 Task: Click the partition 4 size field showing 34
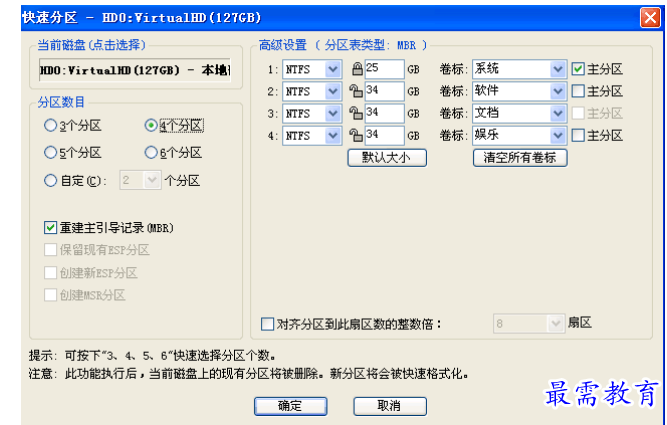click(x=384, y=135)
